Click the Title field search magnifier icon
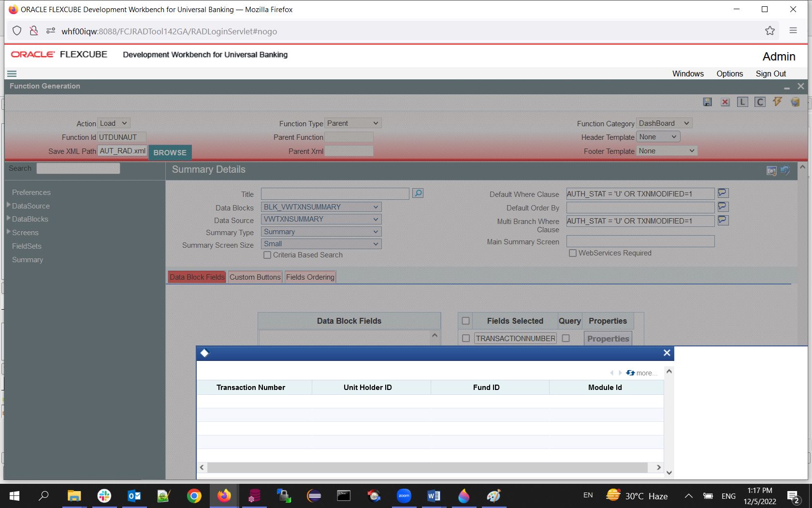Screen dimensions: 812x508 pyautogui.click(x=418, y=194)
